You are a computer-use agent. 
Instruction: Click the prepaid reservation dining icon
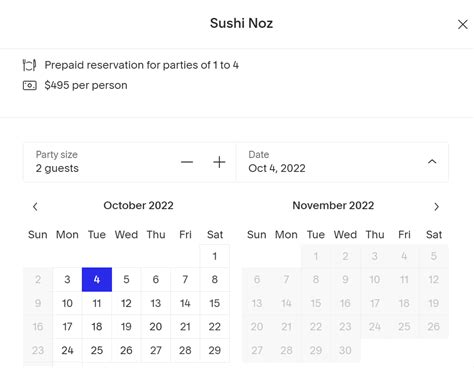click(29, 65)
